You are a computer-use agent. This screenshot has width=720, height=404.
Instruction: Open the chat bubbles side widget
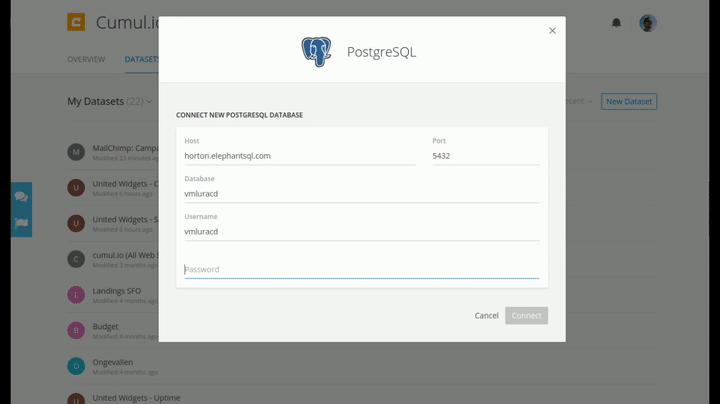pos(21,197)
